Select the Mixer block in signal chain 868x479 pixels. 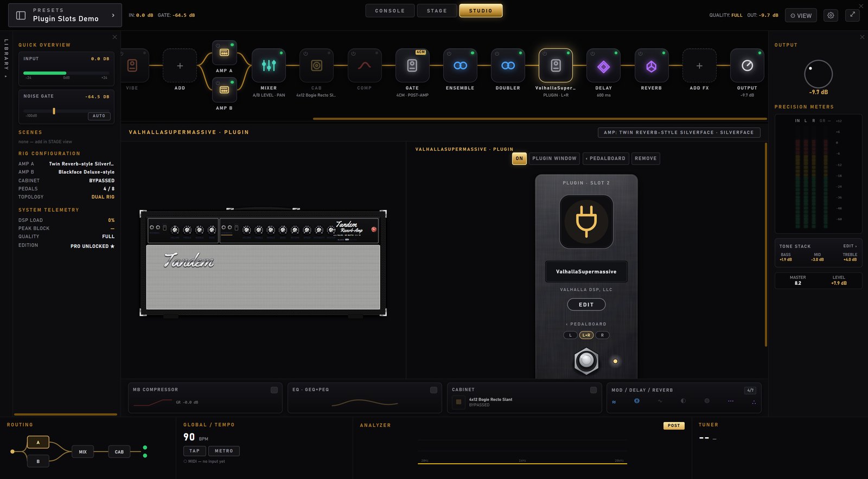(269, 66)
